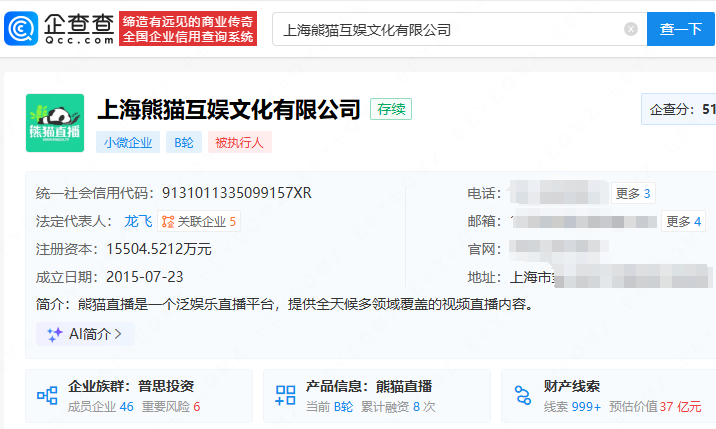Click the 查一下 search button
716x429 pixels.
point(680,29)
